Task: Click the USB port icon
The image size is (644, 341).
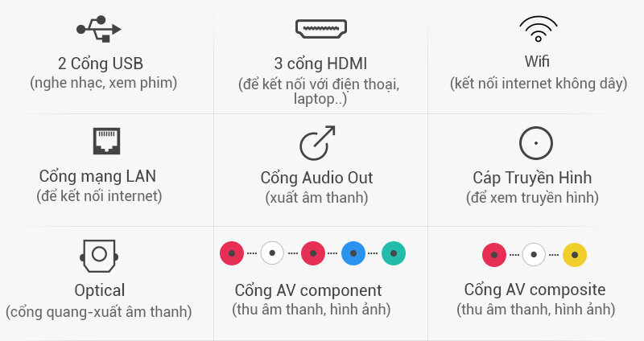Action: [99, 29]
